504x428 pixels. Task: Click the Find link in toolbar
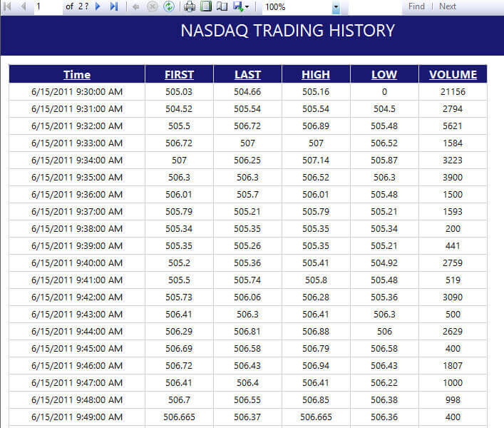tap(416, 6)
